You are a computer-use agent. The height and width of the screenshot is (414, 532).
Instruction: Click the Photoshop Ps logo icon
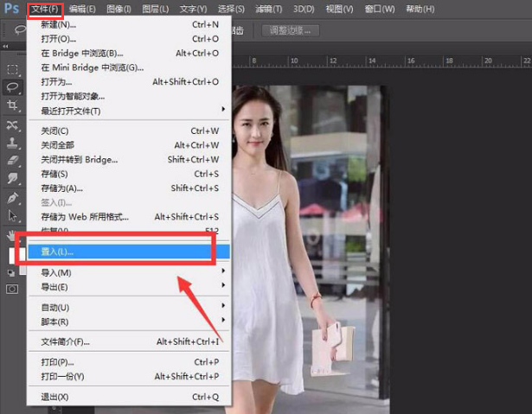(x=11, y=8)
